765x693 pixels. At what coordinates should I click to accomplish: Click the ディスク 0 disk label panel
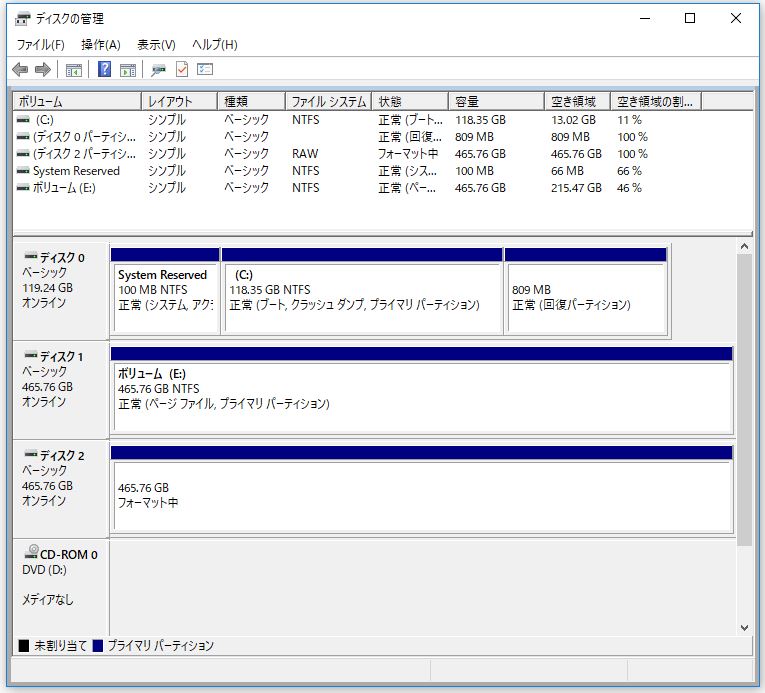pyautogui.click(x=61, y=291)
